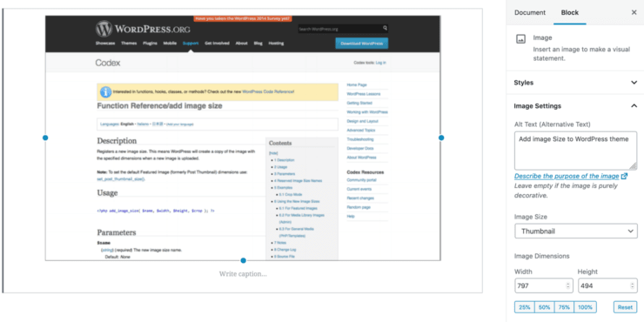Click the bottom resize handle of image
Viewport: 644px width, 322px height.
tap(243, 260)
